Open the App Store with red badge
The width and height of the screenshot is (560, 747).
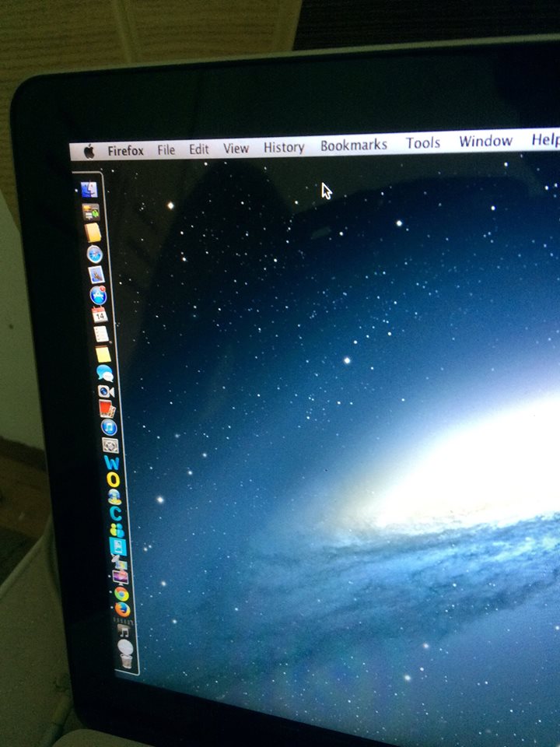pos(99,296)
